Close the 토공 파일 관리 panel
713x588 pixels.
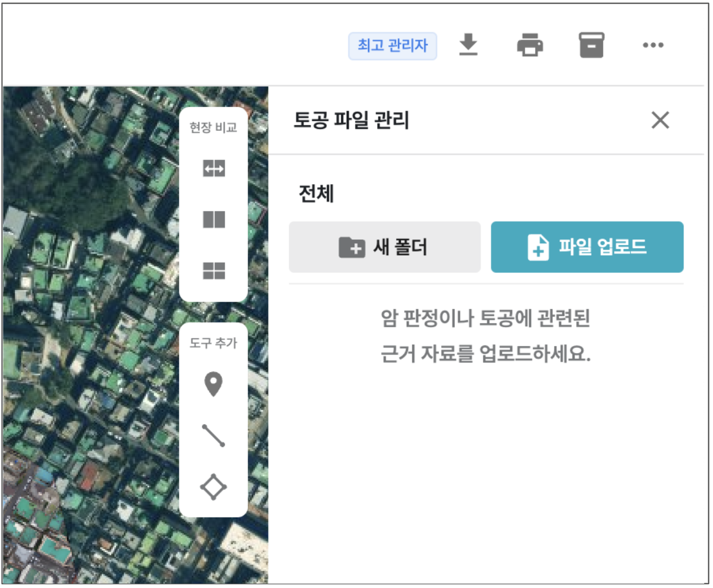tap(660, 120)
